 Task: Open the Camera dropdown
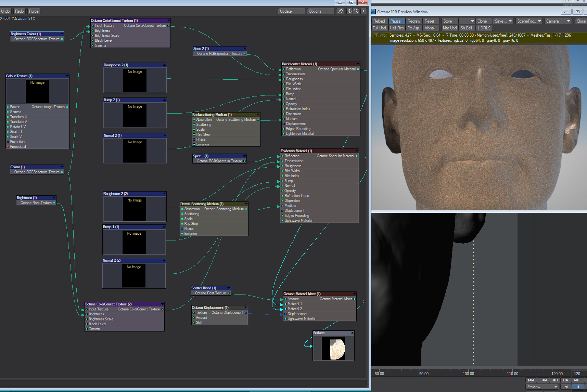558,21
